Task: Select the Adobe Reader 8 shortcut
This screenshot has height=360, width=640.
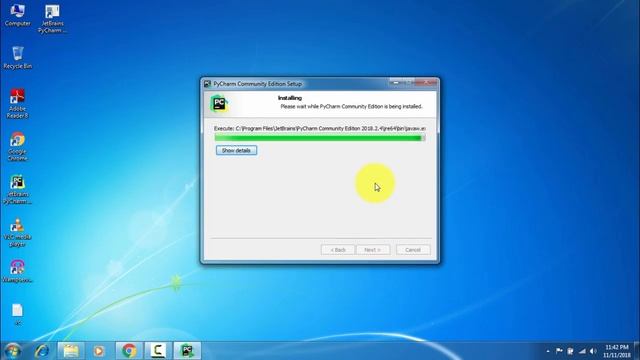Action: [x=17, y=104]
